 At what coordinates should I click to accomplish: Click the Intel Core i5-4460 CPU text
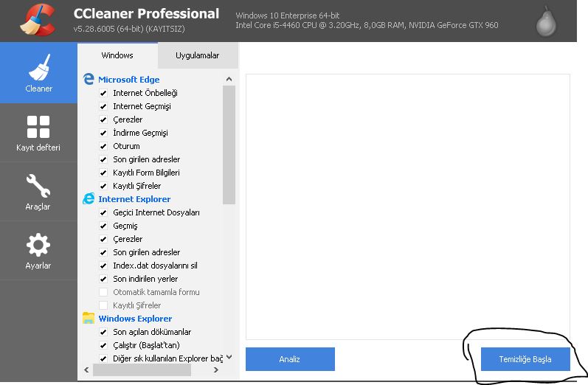(367, 25)
